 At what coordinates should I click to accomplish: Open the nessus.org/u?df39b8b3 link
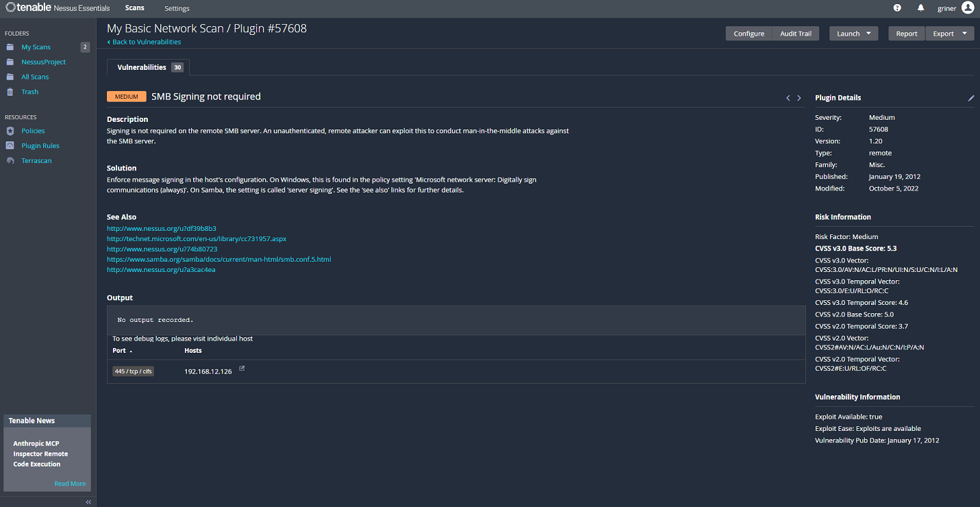162,228
